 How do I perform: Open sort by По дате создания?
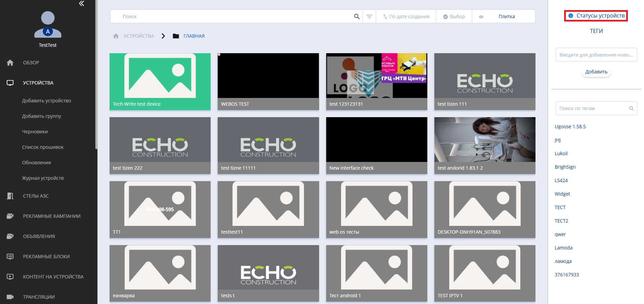point(406,16)
